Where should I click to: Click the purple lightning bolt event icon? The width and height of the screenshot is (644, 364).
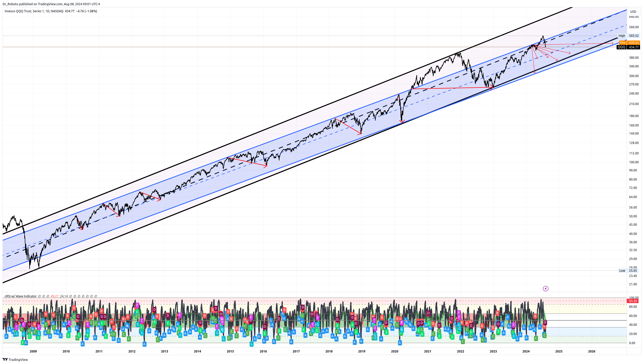(546, 288)
